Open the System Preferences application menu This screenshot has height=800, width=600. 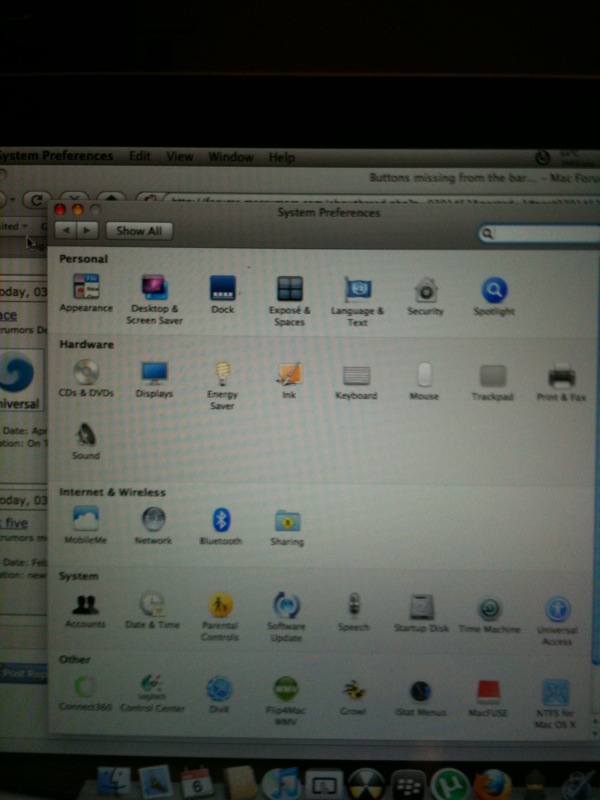(57, 156)
